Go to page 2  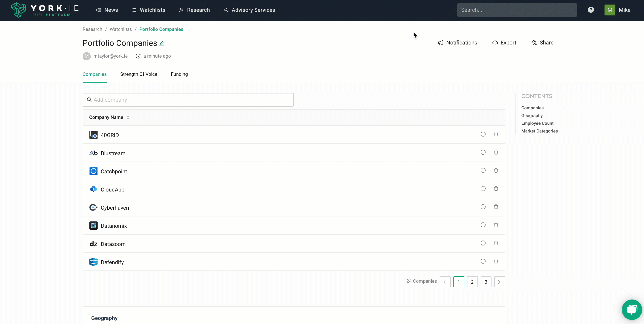[472, 282]
